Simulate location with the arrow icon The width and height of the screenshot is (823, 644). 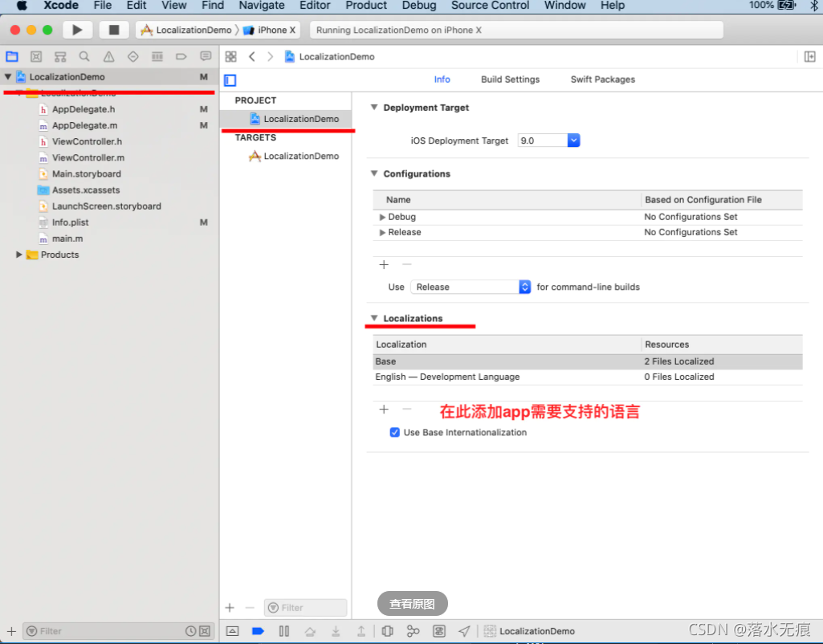click(x=464, y=631)
